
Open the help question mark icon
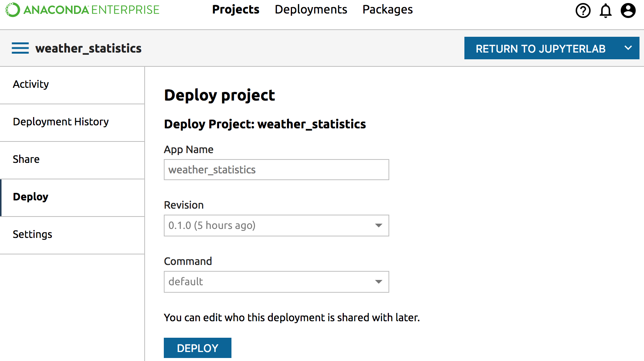point(583,11)
